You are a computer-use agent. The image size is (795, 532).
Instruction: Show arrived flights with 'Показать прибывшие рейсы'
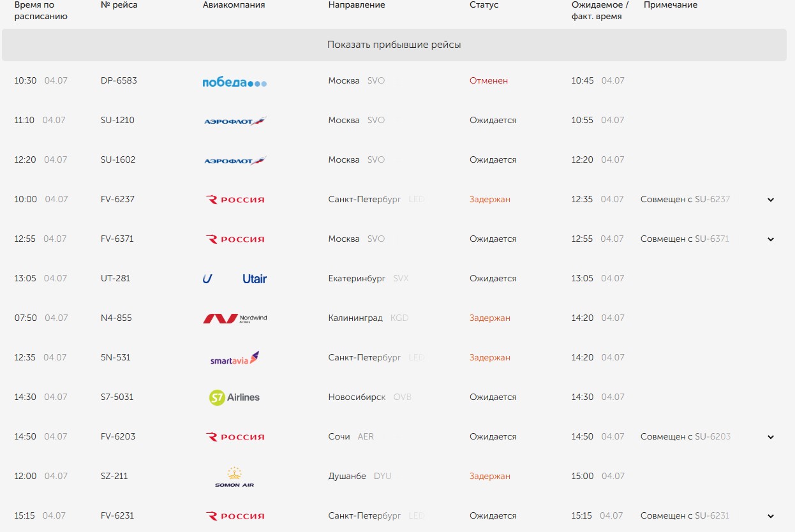coord(394,45)
